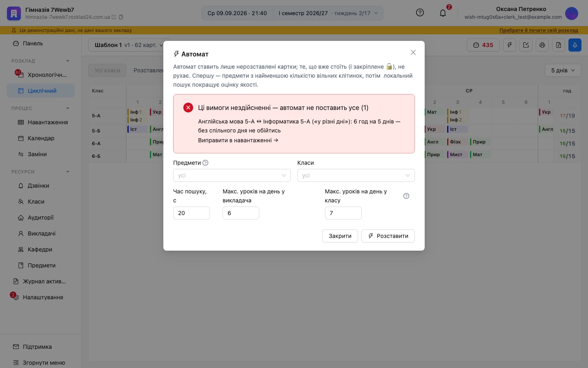Follow Виправити в навантаженні link

[238, 140]
